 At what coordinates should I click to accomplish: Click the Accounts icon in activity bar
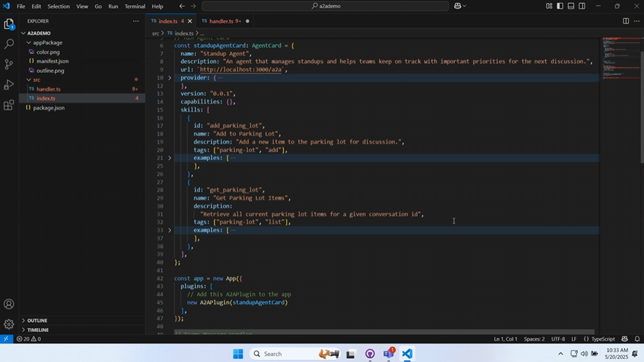pyautogui.click(x=9, y=304)
